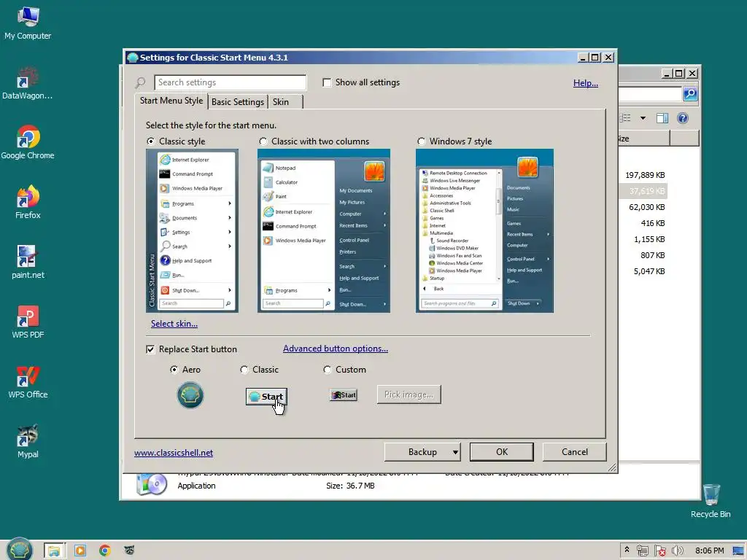Open Advanced button options link
The image size is (747, 560).
336,349
